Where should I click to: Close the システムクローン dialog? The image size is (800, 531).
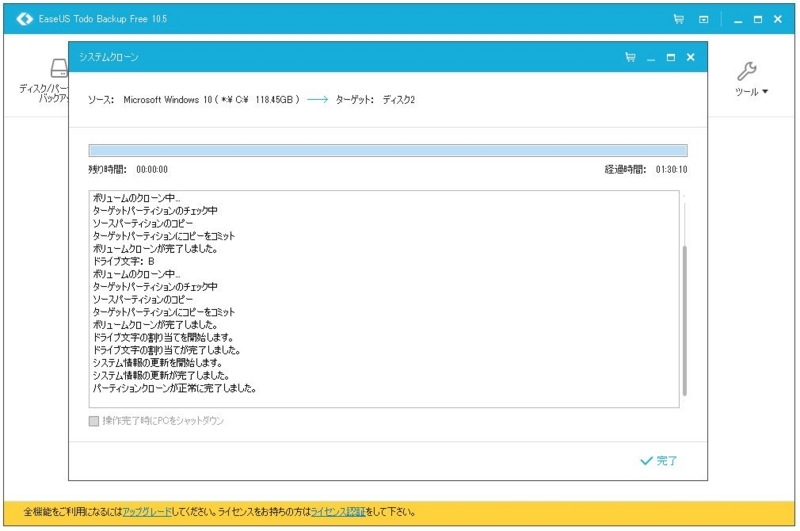[691, 57]
